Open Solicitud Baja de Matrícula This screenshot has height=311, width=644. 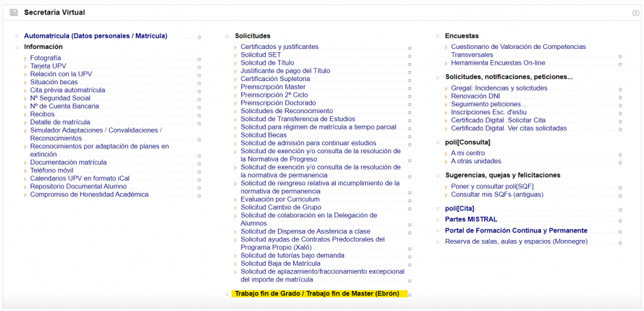tap(280, 263)
